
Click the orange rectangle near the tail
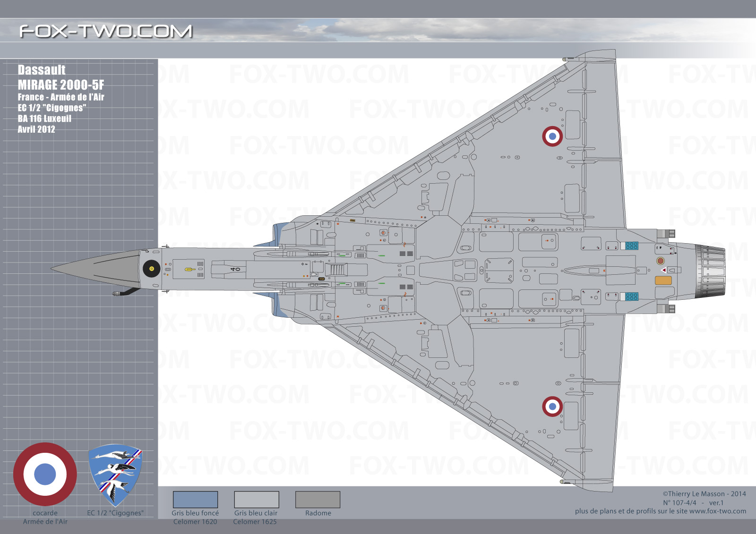tap(663, 280)
